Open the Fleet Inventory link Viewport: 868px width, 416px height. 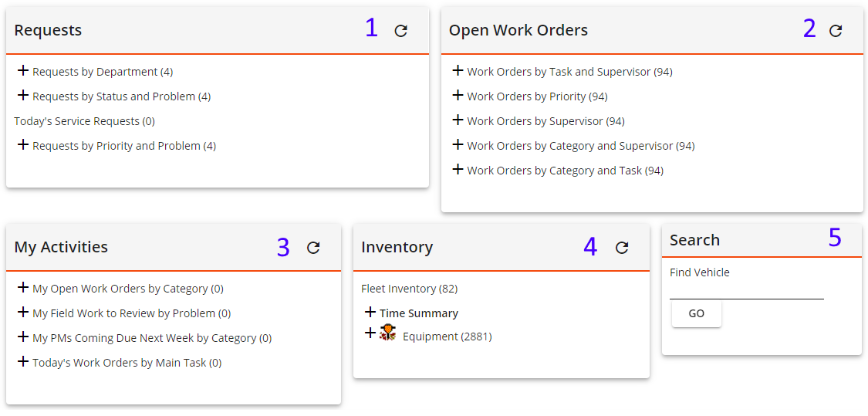point(409,289)
